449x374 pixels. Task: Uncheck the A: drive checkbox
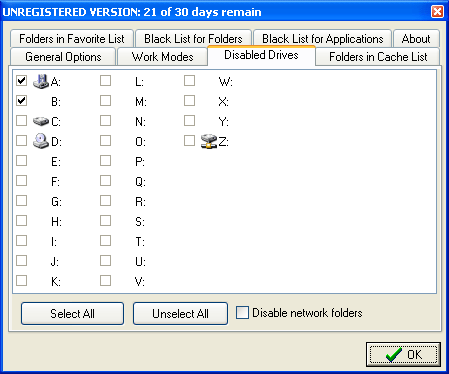[x=22, y=81]
